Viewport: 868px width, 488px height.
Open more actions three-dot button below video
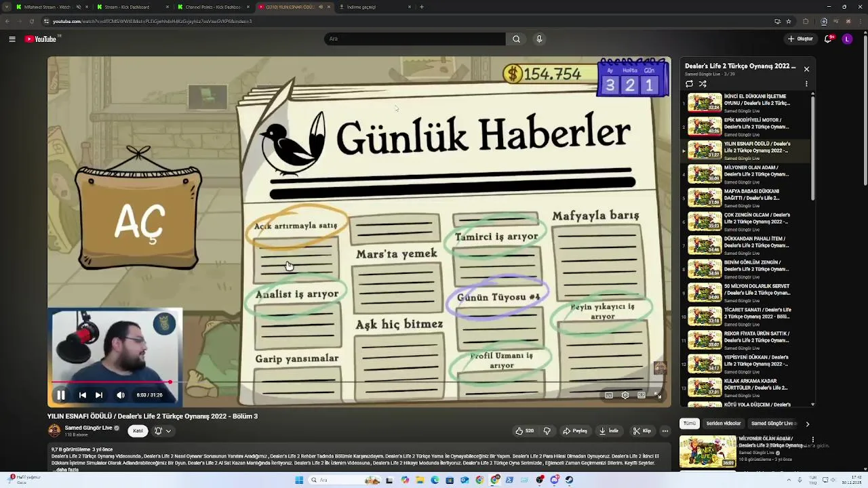[x=665, y=430]
